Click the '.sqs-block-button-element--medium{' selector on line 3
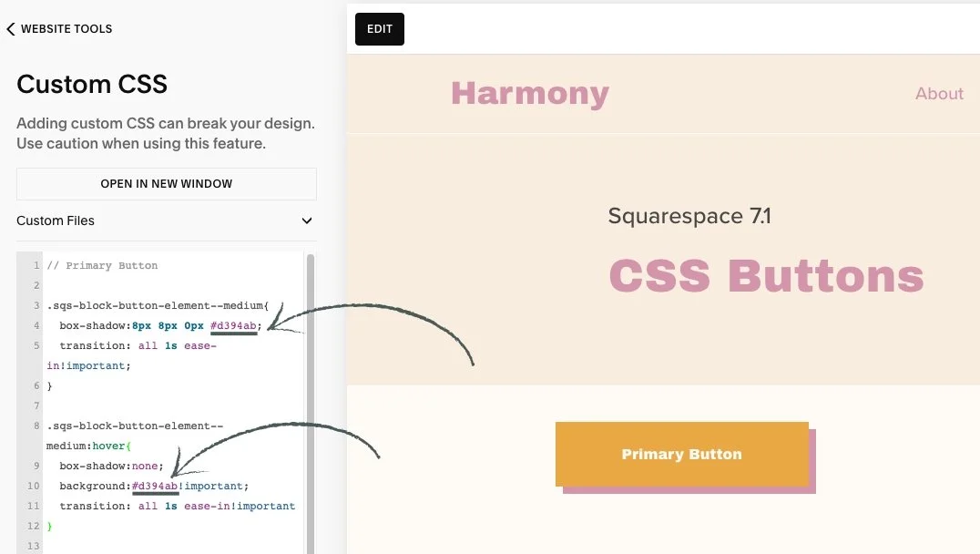The image size is (980, 554). click(158, 306)
